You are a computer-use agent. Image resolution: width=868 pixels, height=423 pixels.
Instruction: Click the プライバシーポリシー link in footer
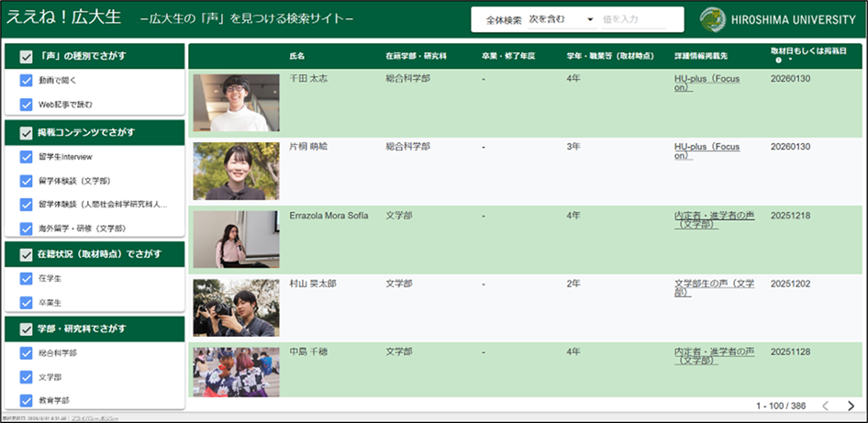[95, 418]
